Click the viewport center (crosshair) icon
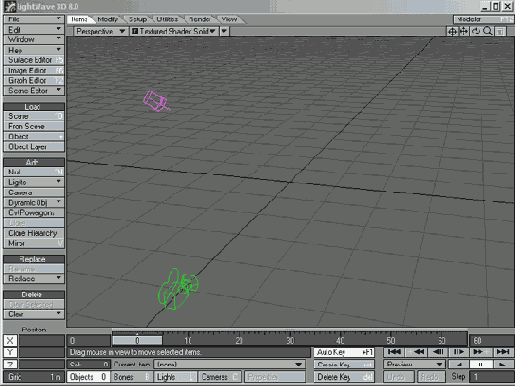515x386 pixels. coord(452,31)
